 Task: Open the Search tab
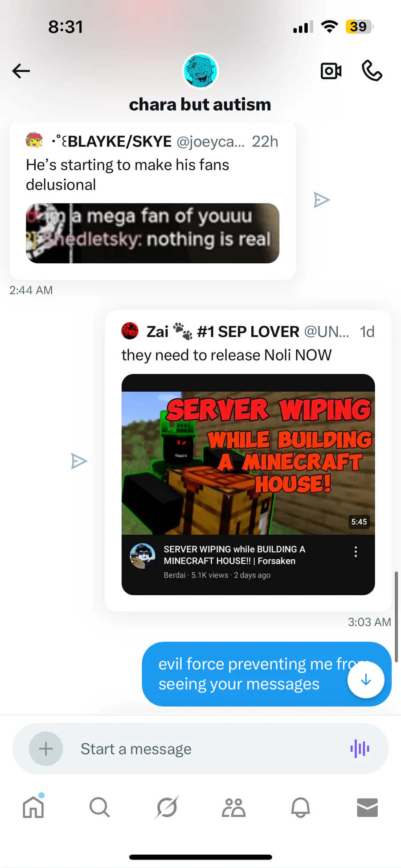[x=99, y=807]
